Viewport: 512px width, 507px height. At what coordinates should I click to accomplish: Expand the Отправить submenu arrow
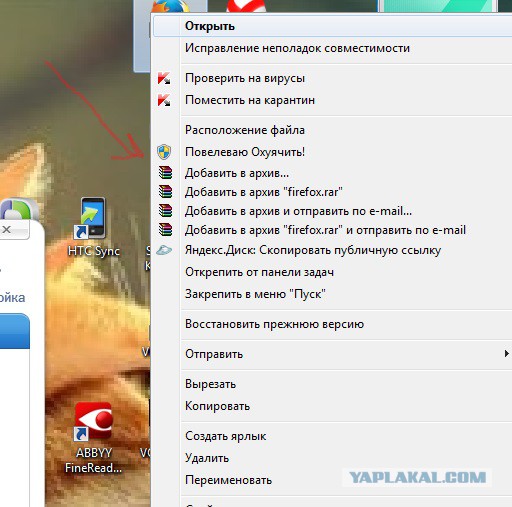pos(507,353)
